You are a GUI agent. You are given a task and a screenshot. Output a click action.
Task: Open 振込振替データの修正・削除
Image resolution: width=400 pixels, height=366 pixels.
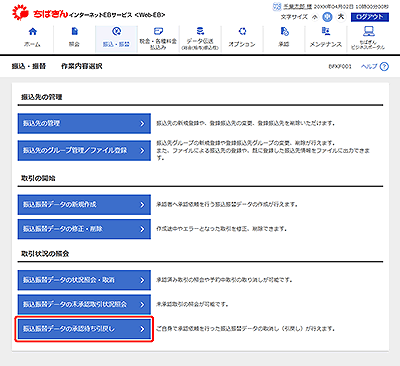pos(84,229)
